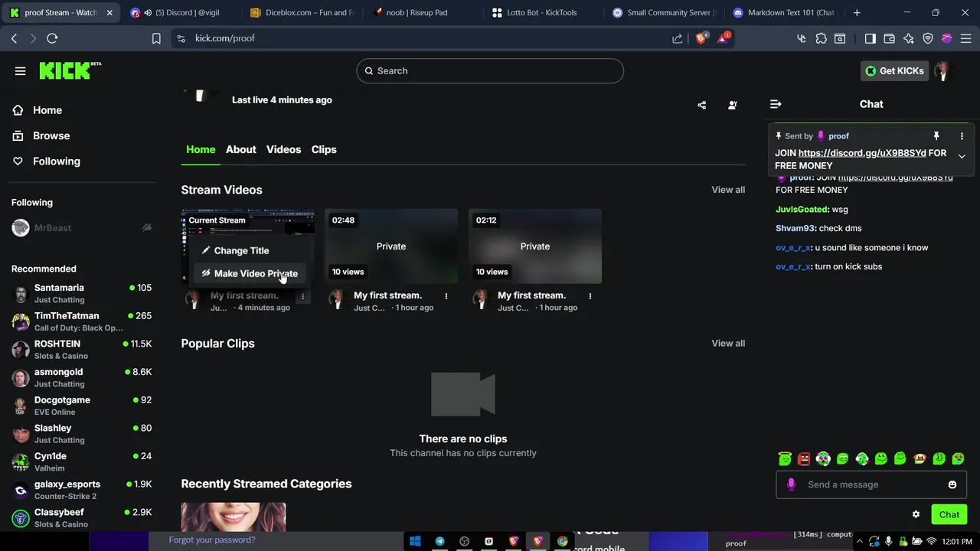Open options for the 02:48 video
The width and height of the screenshot is (980, 551).
pyautogui.click(x=446, y=296)
